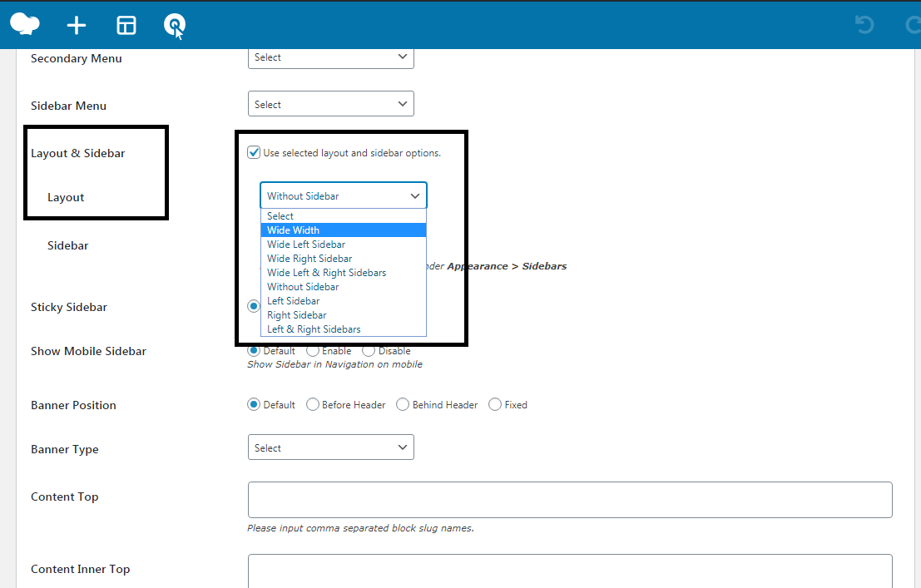Click the plus add-new icon
The width and height of the screenshot is (921, 588).
pos(77,25)
